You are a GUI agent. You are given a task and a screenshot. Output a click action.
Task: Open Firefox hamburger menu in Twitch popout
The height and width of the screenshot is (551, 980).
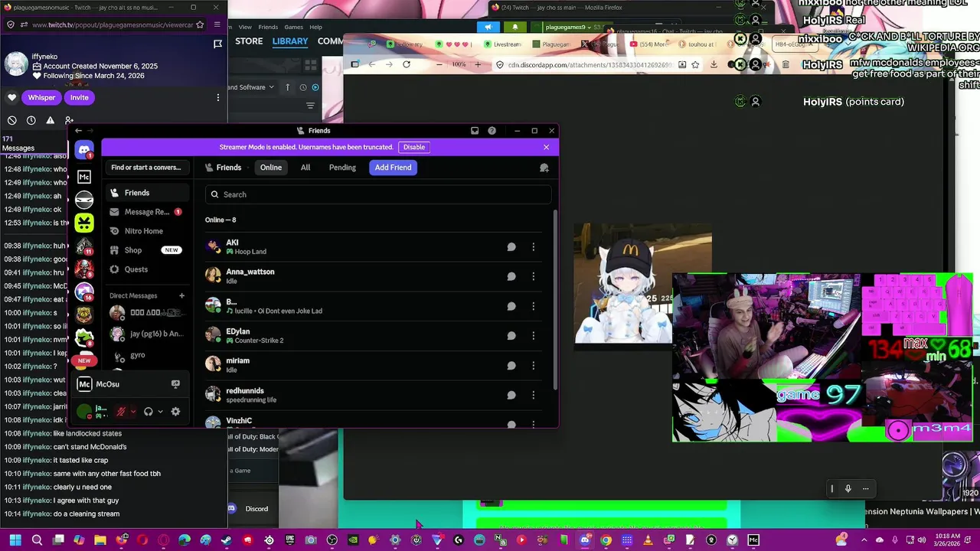[x=217, y=24]
